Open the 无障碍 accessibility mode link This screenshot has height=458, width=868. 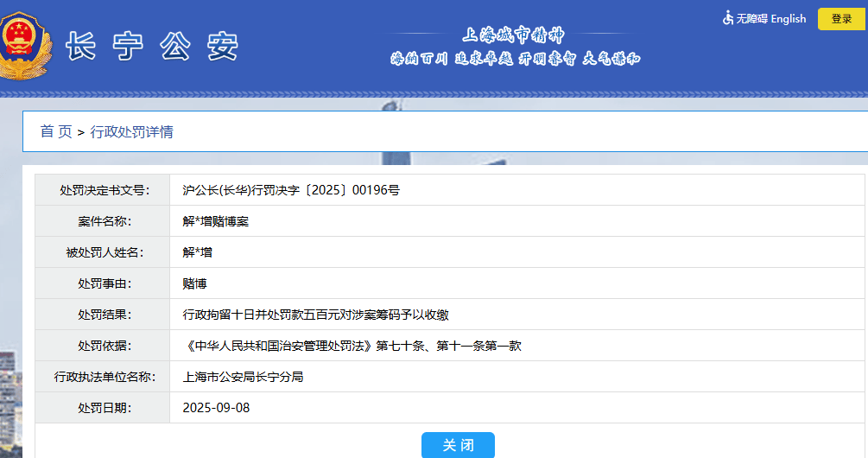pyautogui.click(x=751, y=19)
